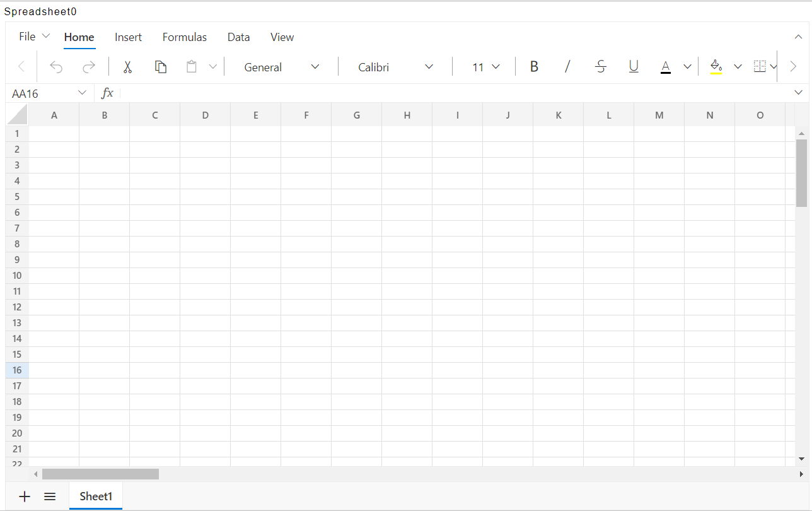The height and width of the screenshot is (511, 812).
Task: Click the horizontal scrollbar right arrow
Action: coord(801,474)
